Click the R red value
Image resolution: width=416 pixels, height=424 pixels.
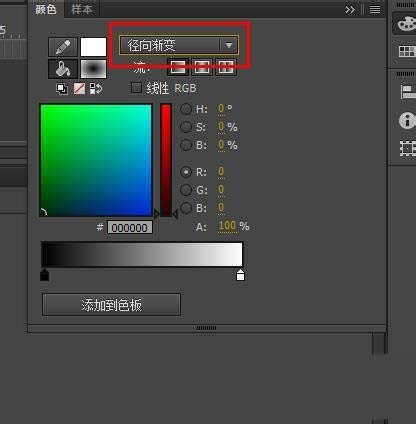[x=221, y=172]
